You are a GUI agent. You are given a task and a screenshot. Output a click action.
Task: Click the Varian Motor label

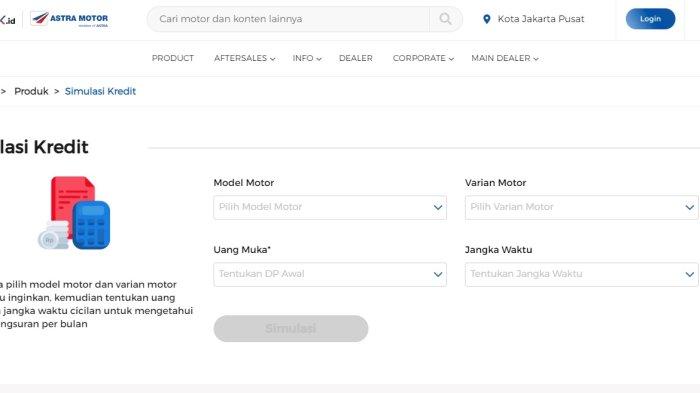tap(496, 183)
